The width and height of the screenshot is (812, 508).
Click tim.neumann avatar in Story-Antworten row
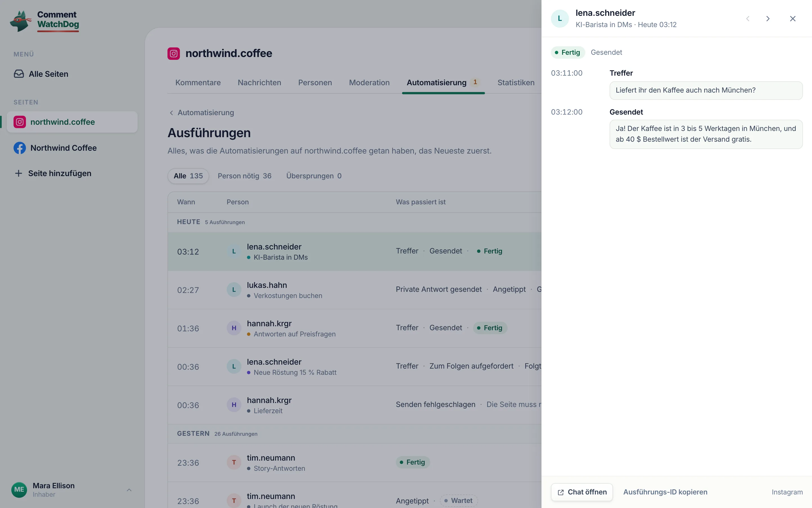point(234,462)
